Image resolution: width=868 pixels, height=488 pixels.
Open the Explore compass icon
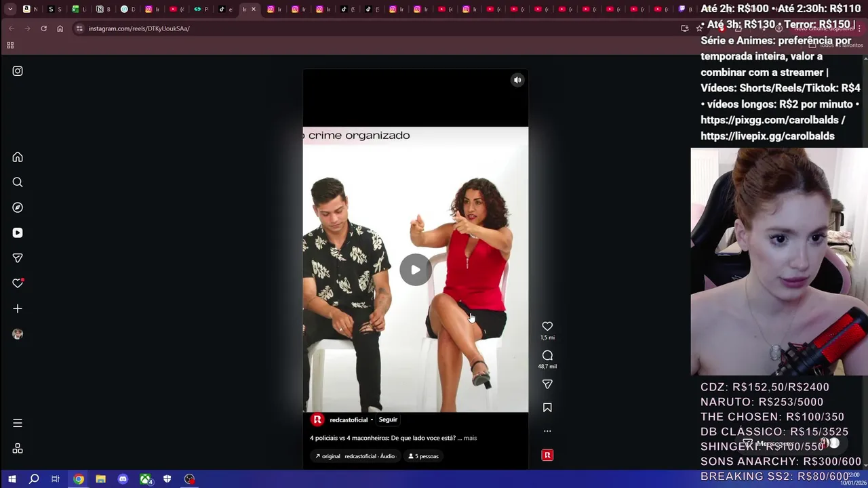[x=18, y=207]
